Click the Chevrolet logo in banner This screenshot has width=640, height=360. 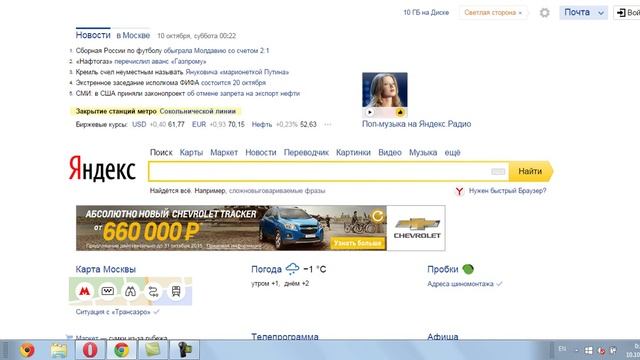(x=416, y=228)
